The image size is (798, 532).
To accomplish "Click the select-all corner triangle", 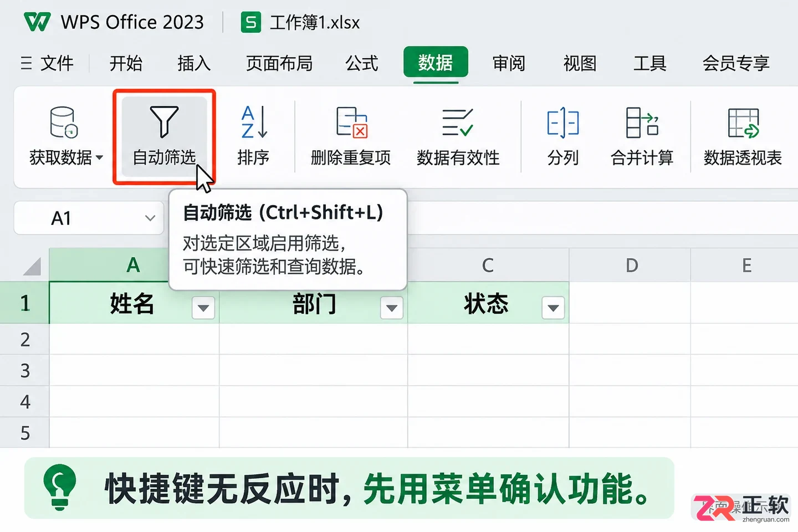I will tap(32, 266).
